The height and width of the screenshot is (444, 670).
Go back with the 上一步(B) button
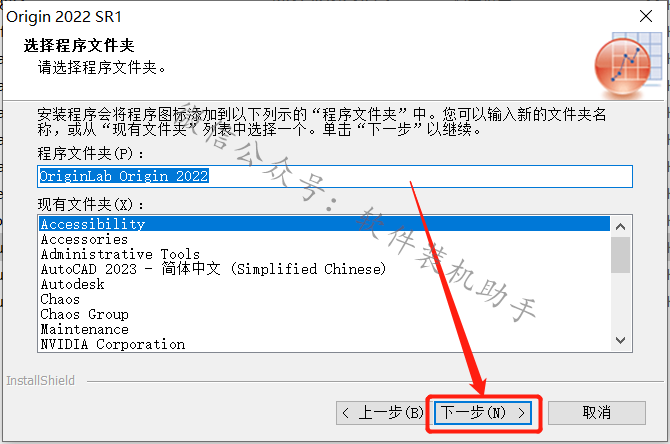click(x=383, y=413)
